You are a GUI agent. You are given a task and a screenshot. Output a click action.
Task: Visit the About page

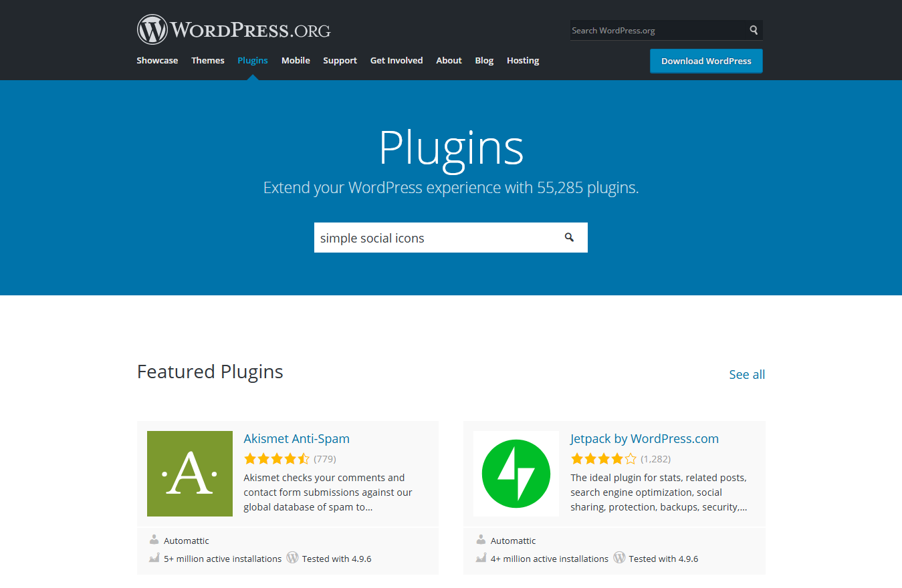pyautogui.click(x=449, y=60)
